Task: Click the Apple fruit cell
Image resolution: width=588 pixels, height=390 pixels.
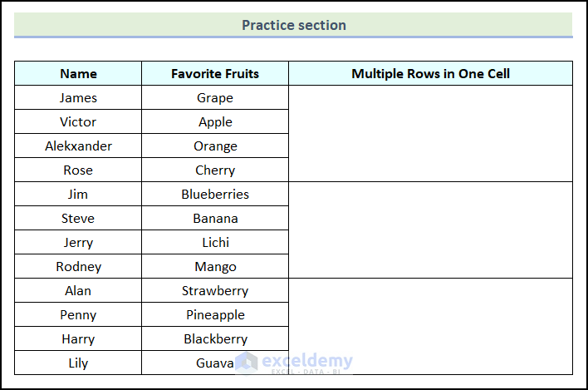Action: pyautogui.click(x=215, y=121)
